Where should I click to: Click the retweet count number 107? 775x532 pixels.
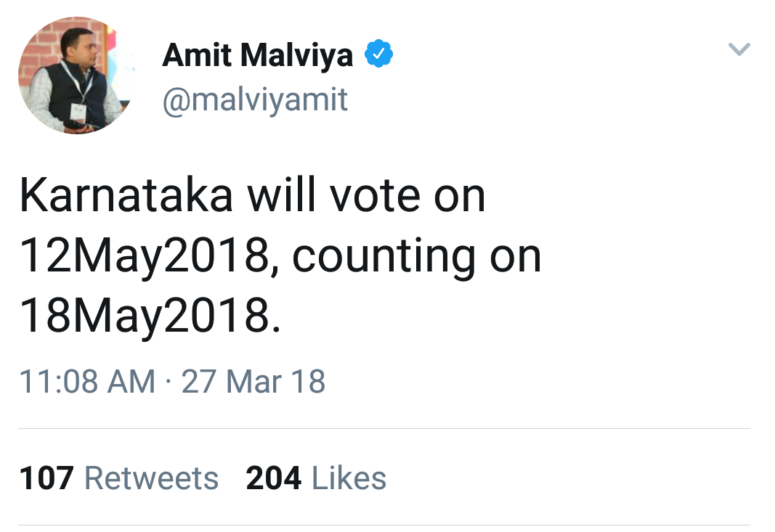tap(46, 478)
